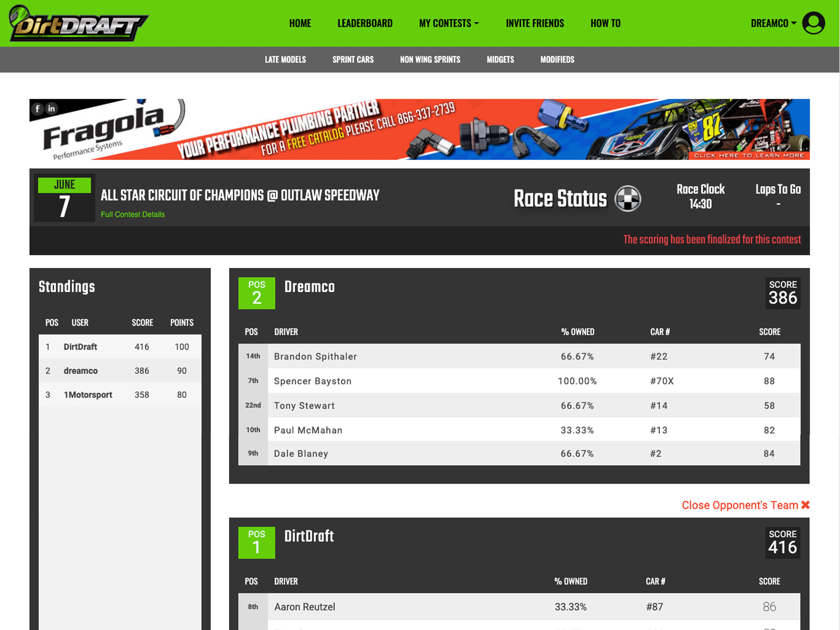Click car number #13 for Paul McMahan
840x630 pixels.
point(659,430)
